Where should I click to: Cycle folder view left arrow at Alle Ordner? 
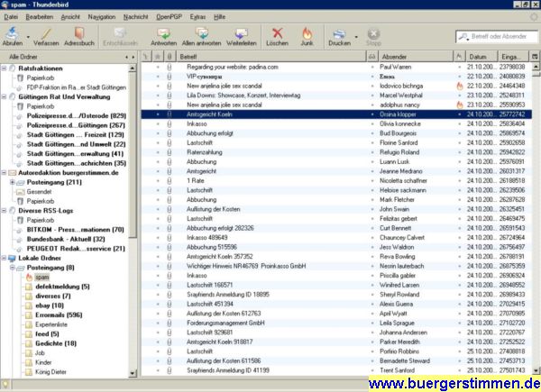pyautogui.click(x=126, y=57)
